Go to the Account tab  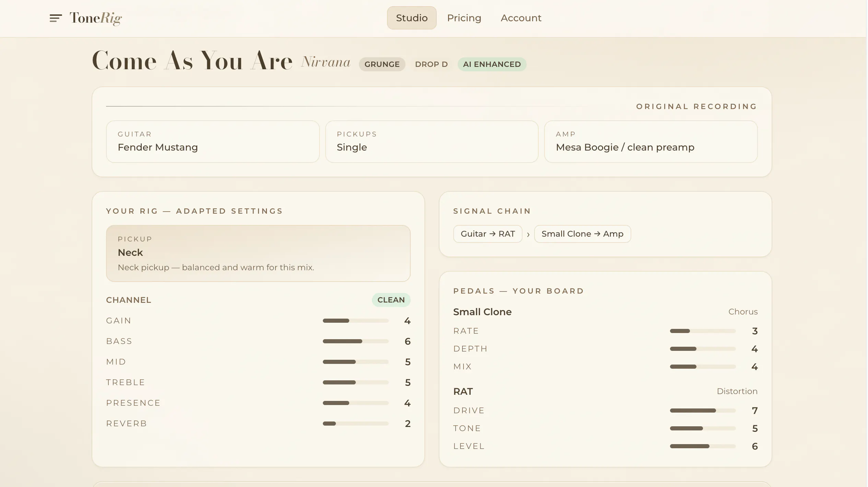(521, 18)
